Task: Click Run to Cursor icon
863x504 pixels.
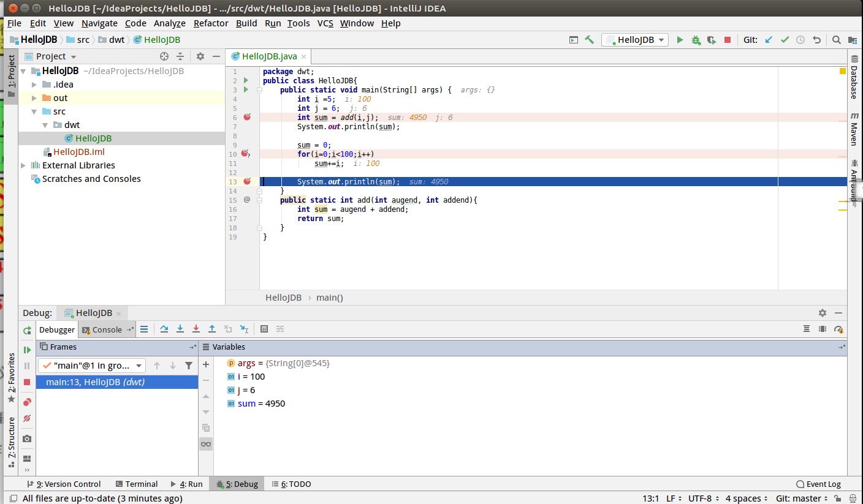Action: [x=244, y=329]
